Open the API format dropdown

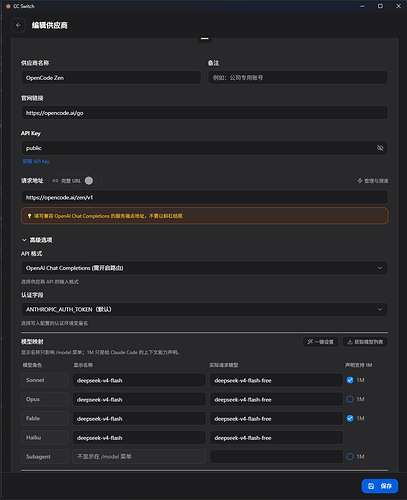tap(205, 268)
